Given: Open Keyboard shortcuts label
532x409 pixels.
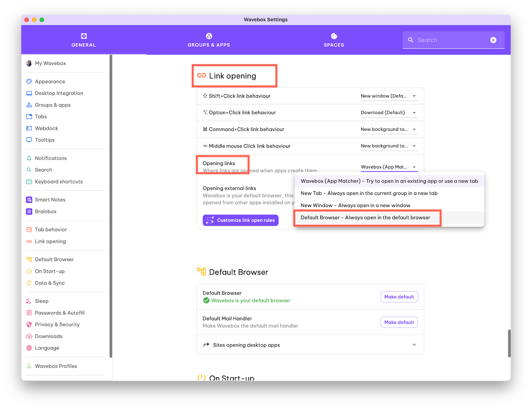Looking at the screenshot, I should (x=59, y=181).
